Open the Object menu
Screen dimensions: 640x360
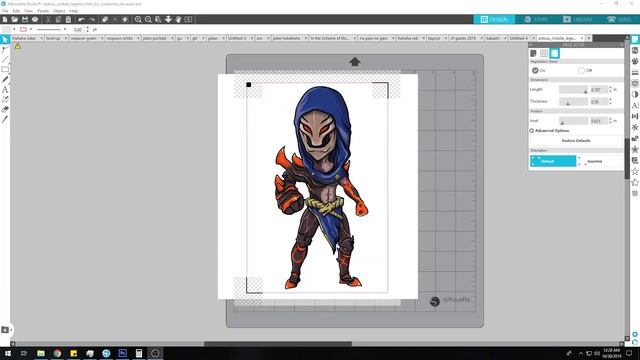(59, 11)
